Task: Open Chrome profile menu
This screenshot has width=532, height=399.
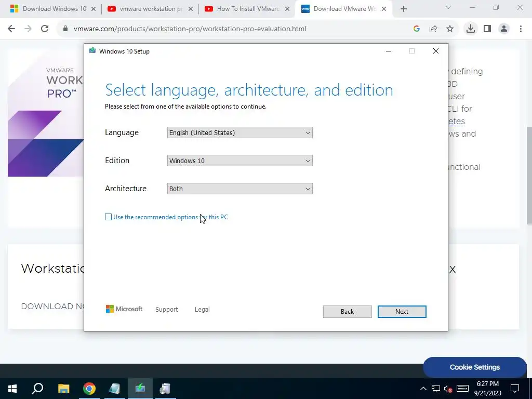Action: point(504,29)
